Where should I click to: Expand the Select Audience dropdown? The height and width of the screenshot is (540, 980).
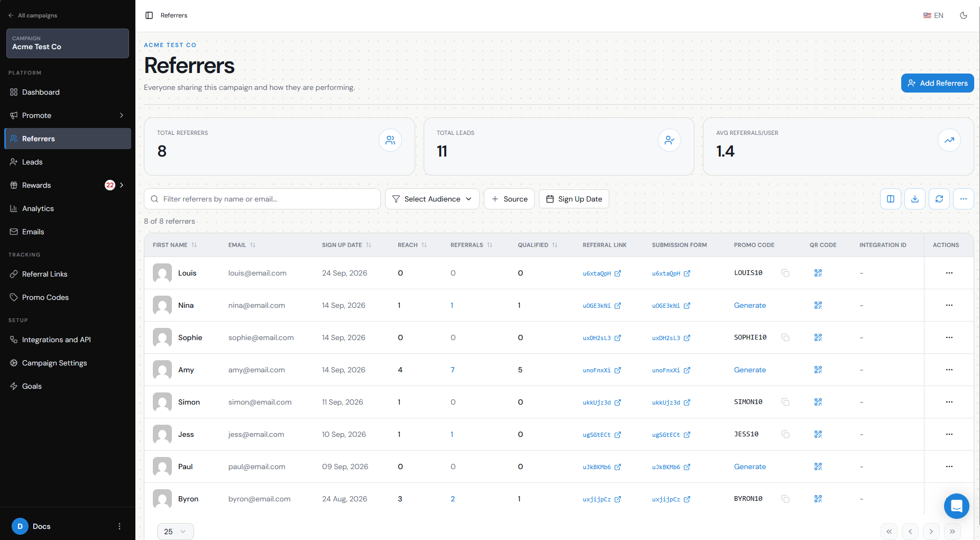click(x=432, y=199)
